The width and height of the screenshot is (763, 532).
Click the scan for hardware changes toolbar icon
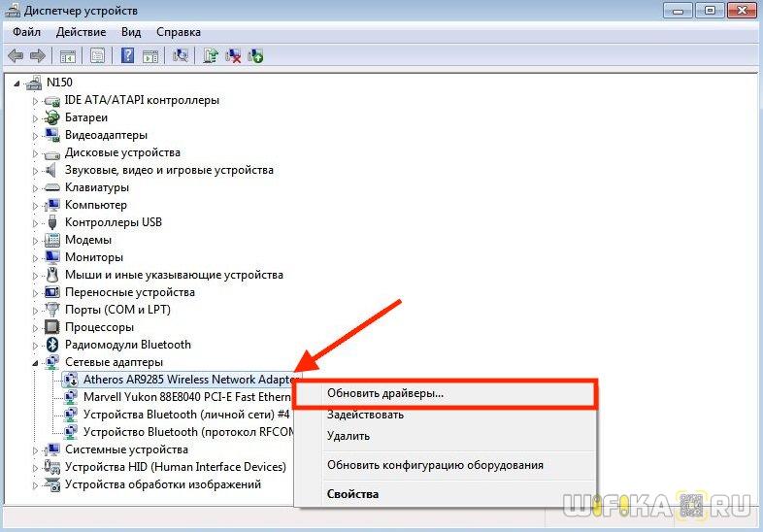181,56
